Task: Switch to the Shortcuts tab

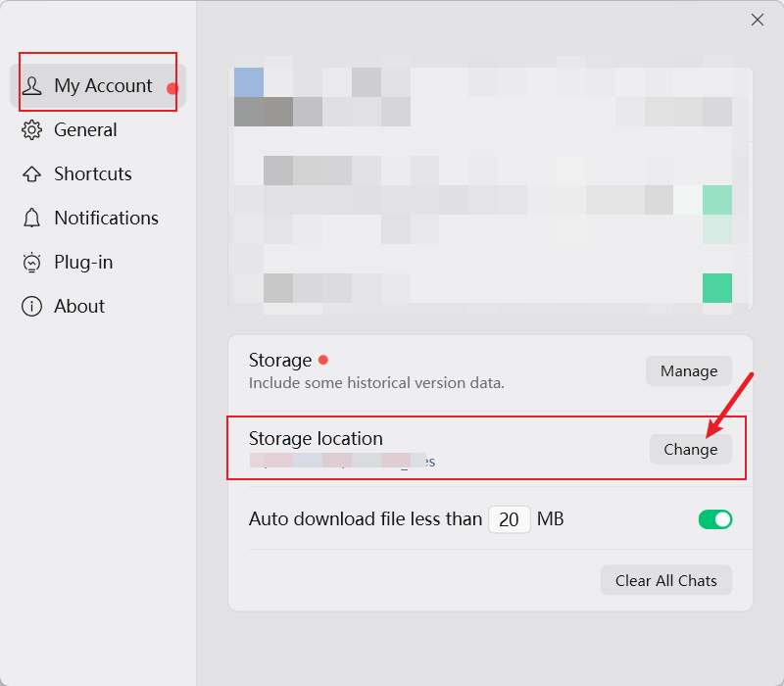Action: click(98, 174)
